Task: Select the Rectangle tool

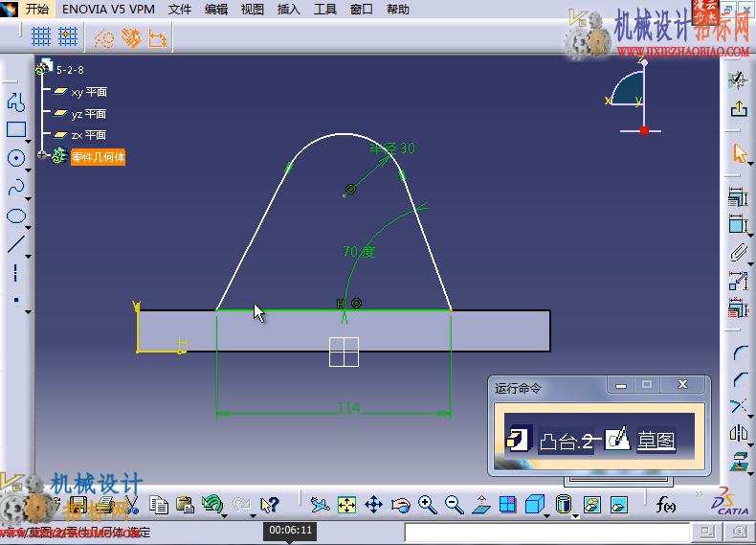Action: point(16,130)
